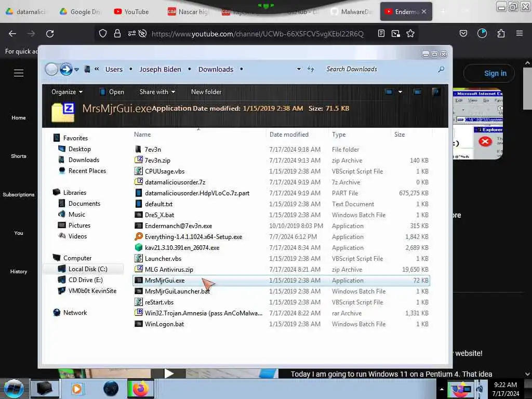Image resolution: width=532 pixels, height=399 pixels.
Task: Switch to the MalwareD browser tab
Action: [351, 12]
